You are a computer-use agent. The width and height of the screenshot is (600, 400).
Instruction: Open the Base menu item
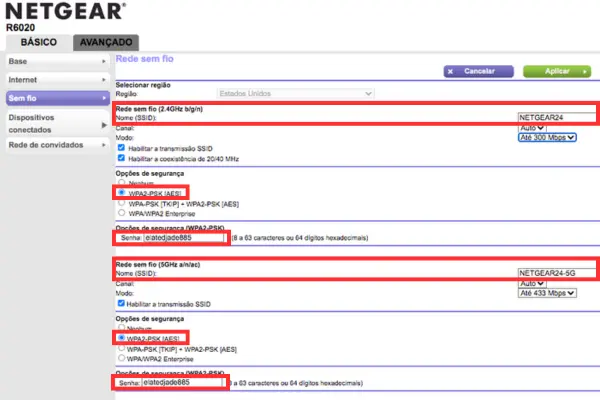58,61
